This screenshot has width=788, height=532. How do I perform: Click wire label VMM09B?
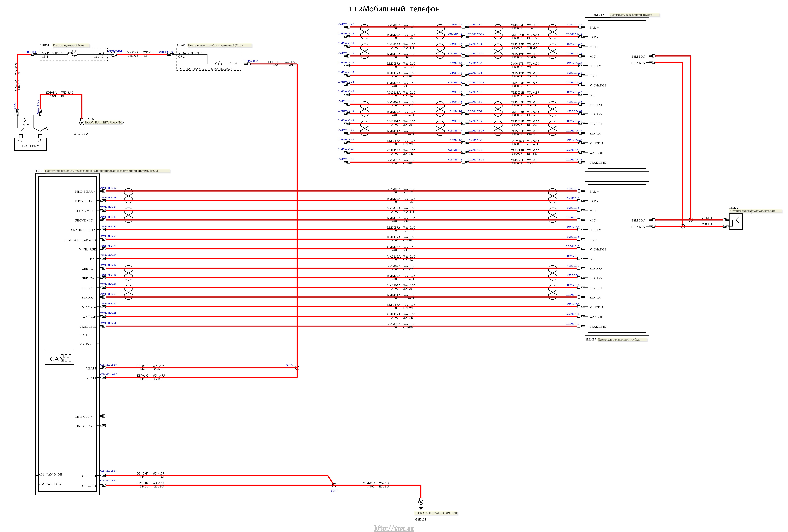[x=517, y=25]
